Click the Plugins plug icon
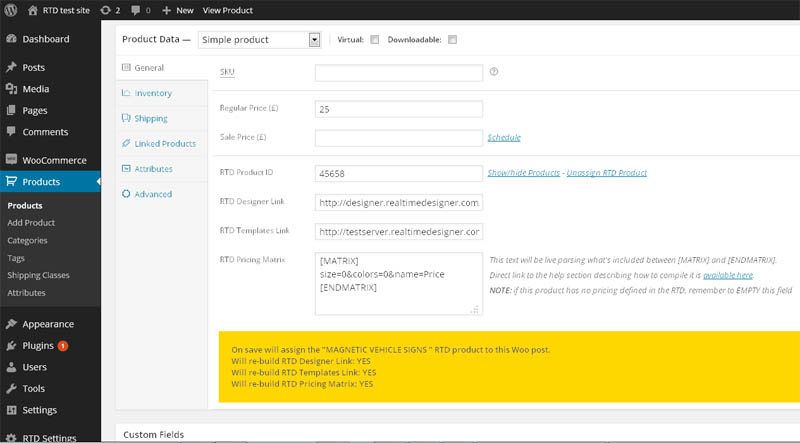800x443 pixels. point(11,346)
